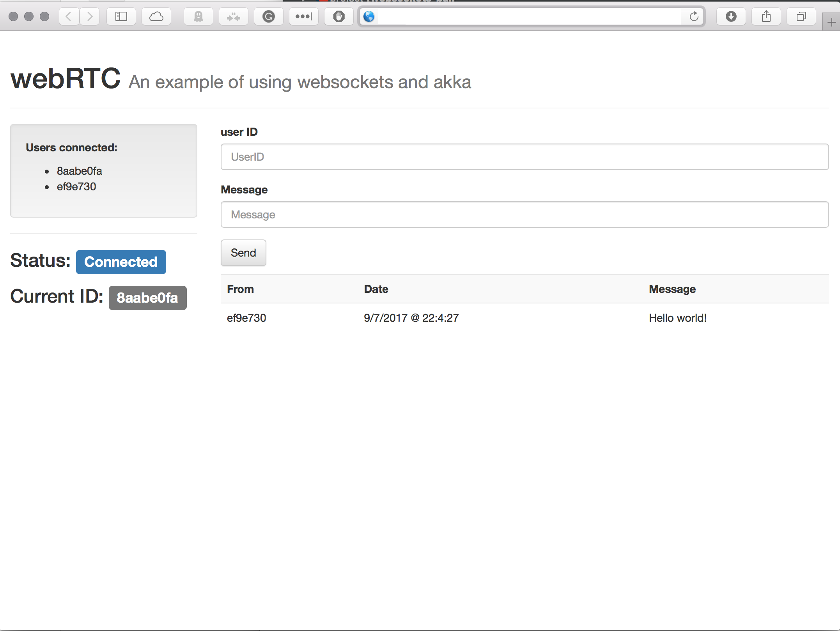Open a new tab with plus button
This screenshot has height=631, width=840.
coord(831,23)
